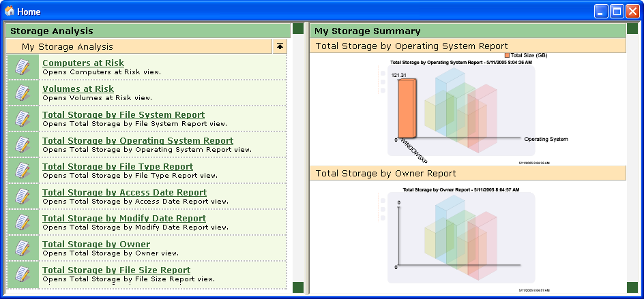644x299 pixels.
Task: Maximize the Home window
Action: [x=617, y=11]
